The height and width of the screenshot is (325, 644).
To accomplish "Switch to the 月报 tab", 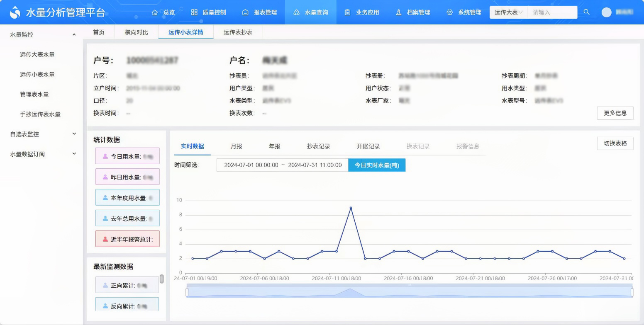I will (x=236, y=146).
